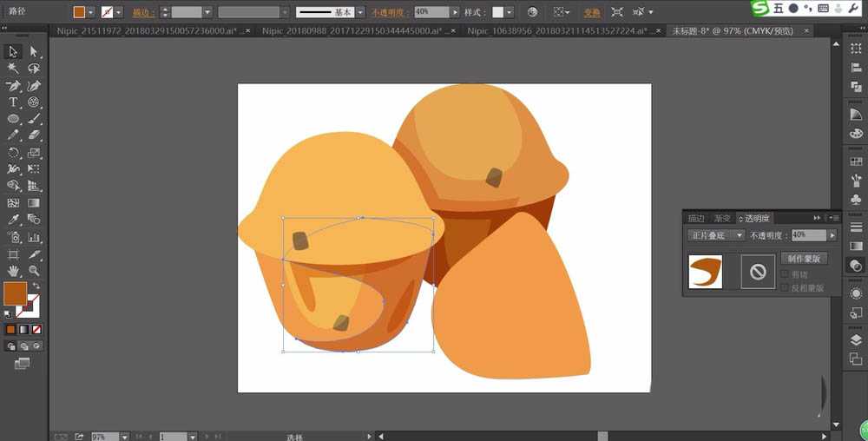This screenshot has height=441, width=868.
Task: Activate the Zoom magnifier tool
Action: [34, 270]
